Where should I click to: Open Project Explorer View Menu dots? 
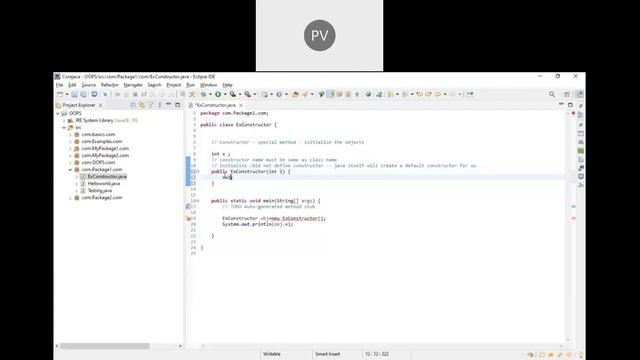pyautogui.click(x=160, y=105)
